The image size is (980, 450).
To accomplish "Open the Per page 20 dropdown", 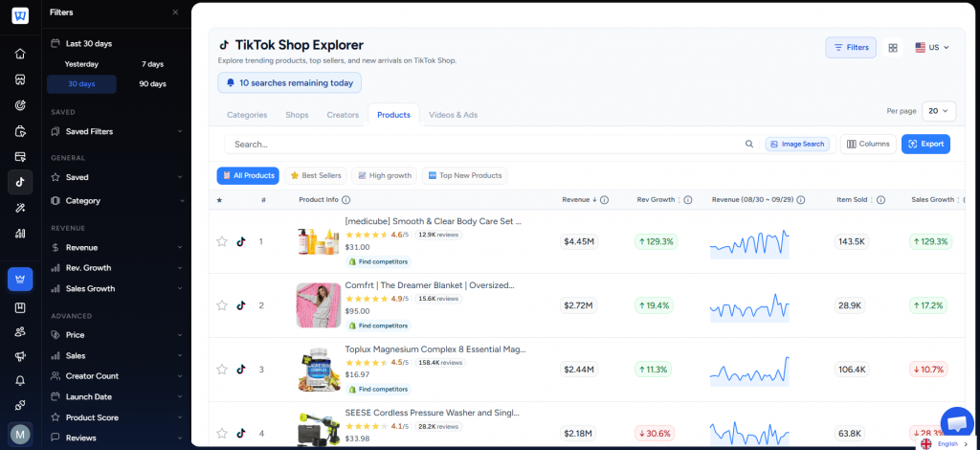I will pos(939,111).
